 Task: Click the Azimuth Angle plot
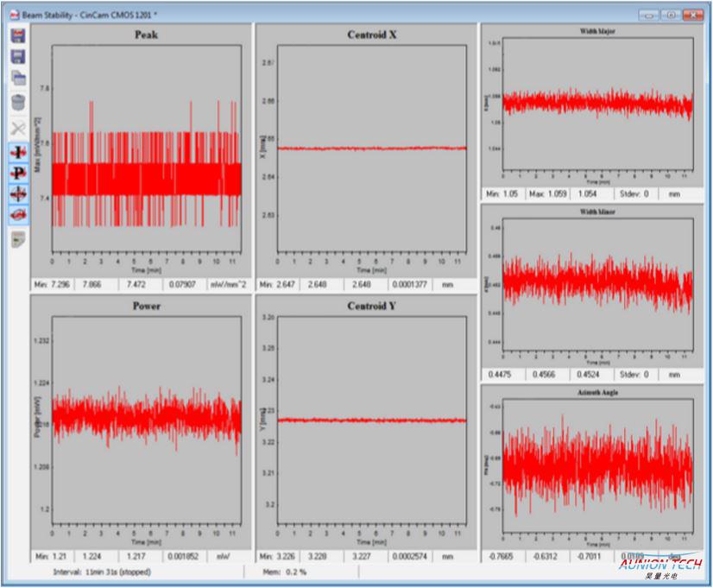[597, 466]
